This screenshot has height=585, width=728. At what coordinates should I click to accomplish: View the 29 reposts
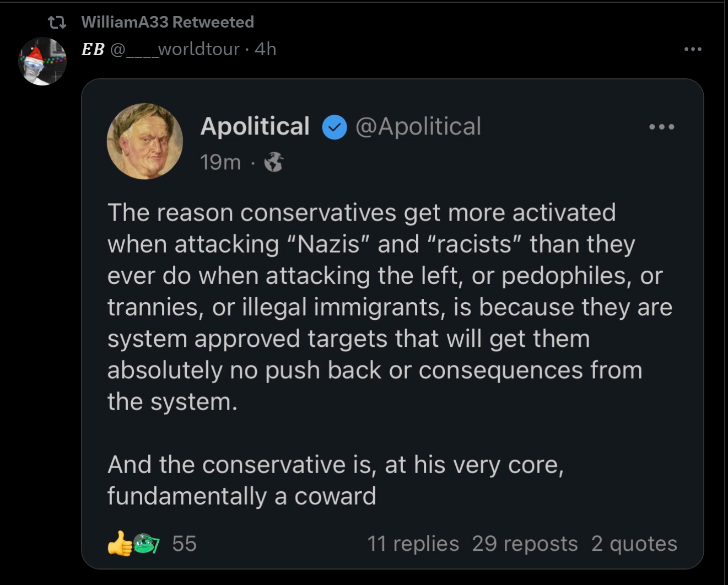coord(525,544)
